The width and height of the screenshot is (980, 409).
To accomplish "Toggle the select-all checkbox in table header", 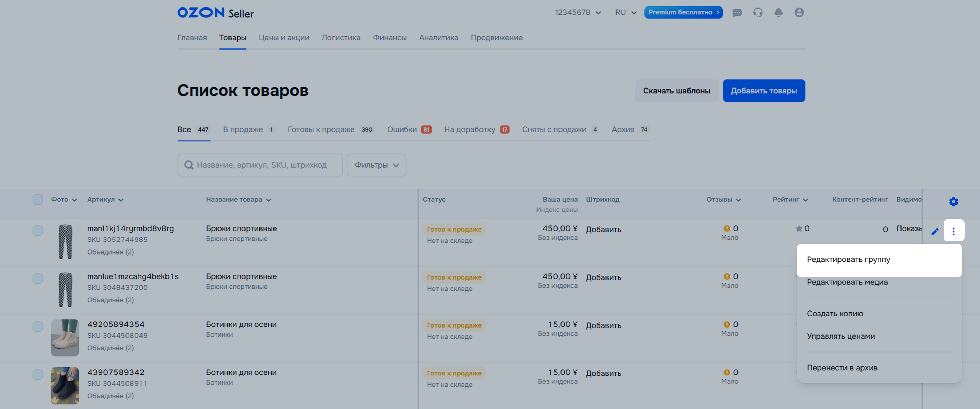I will coord(38,200).
